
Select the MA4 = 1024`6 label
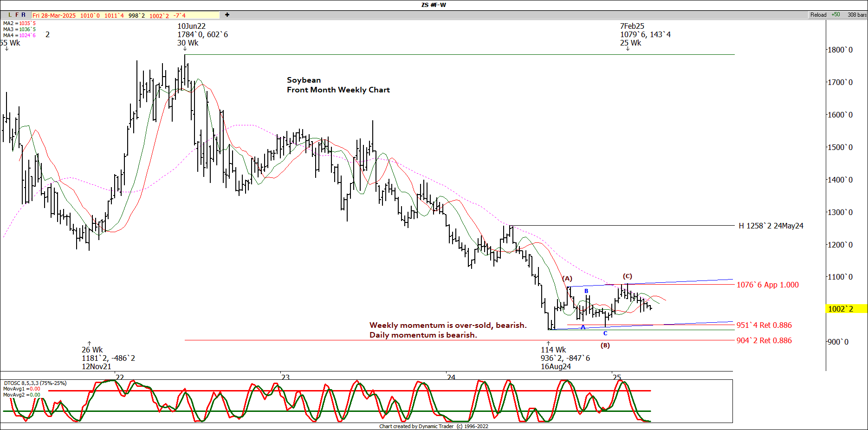(19, 35)
